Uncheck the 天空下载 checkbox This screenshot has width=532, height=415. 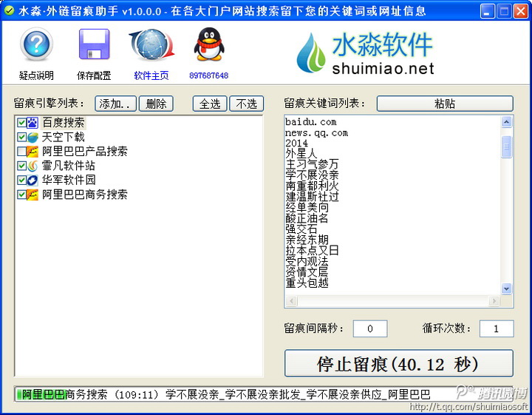pos(21,137)
